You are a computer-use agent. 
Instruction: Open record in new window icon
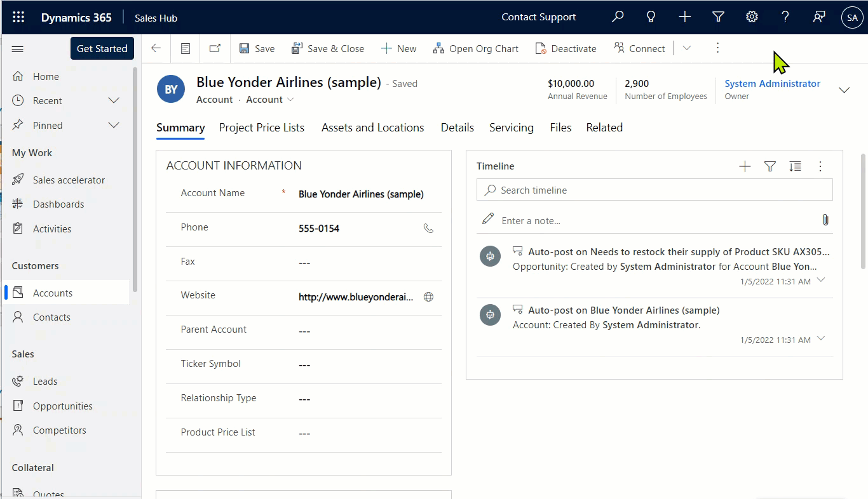pyautogui.click(x=215, y=48)
